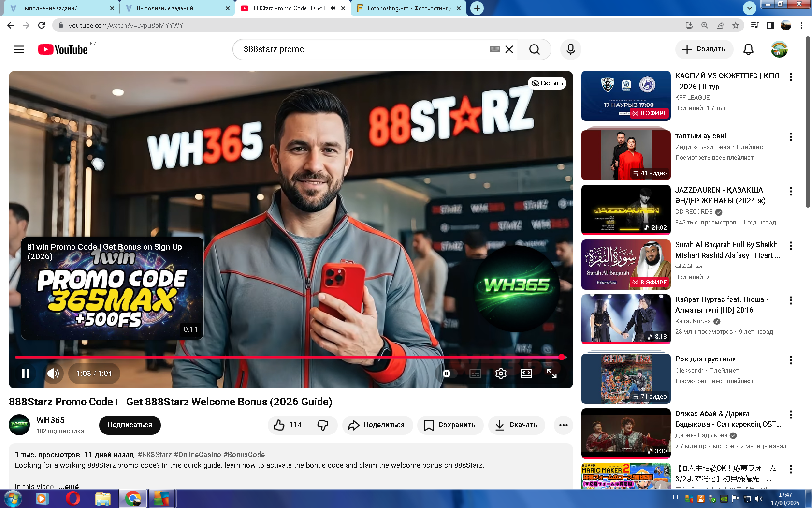
Task: Open the 1win Promo Code suggested video card
Action: click(112, 288)
